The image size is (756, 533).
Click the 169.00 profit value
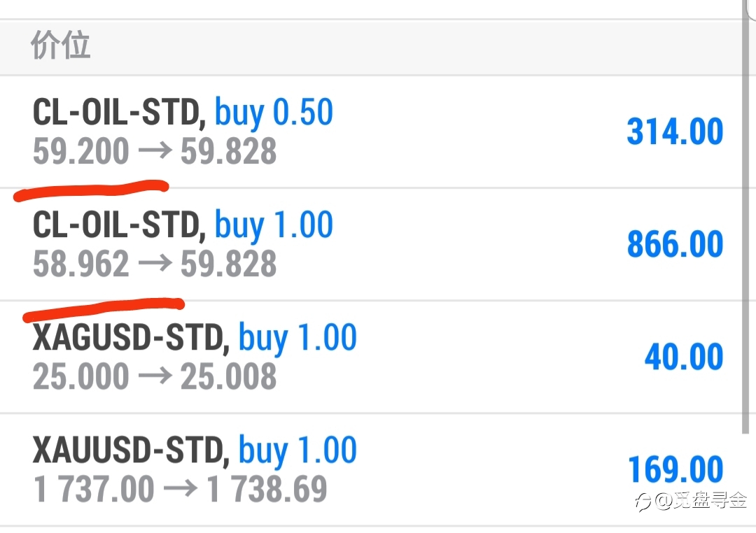(x=675, y=470)
